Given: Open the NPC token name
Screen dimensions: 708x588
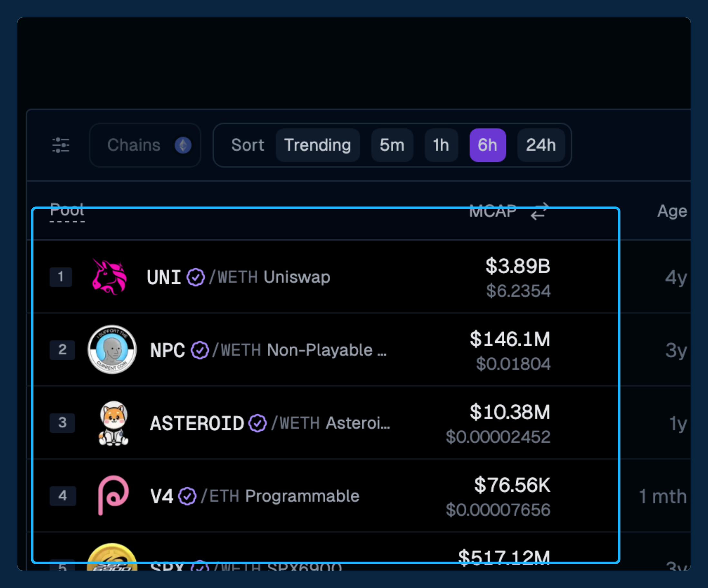Looking at the screenshot, I should 168,350.
